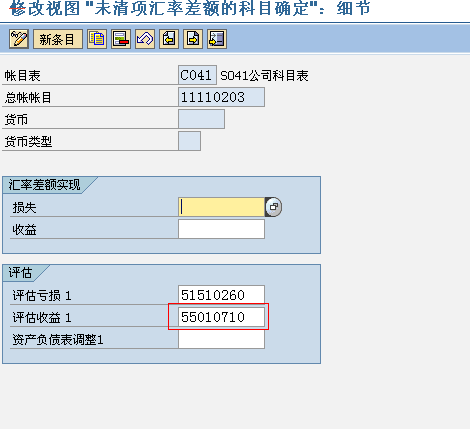470x429 pixels.
Task: Click the 收益 input field
Action: (x=222, y=229)
